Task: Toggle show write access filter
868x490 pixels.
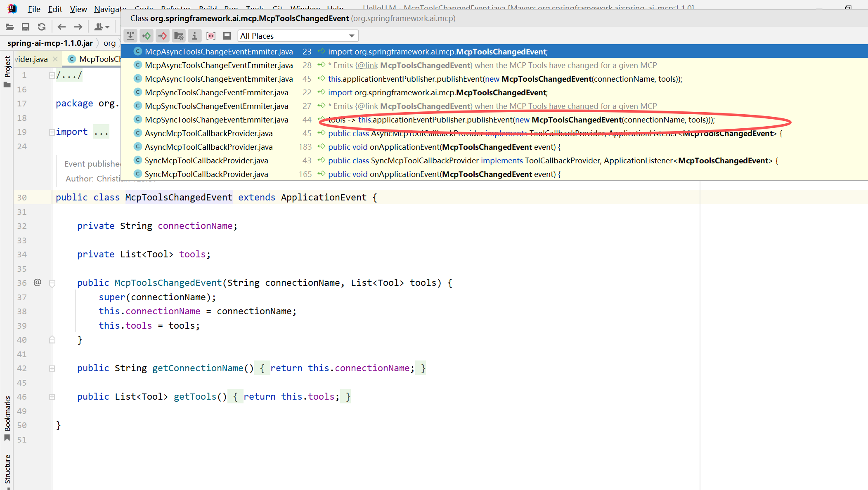Action: pyautogui.click(x=163, y=36)
